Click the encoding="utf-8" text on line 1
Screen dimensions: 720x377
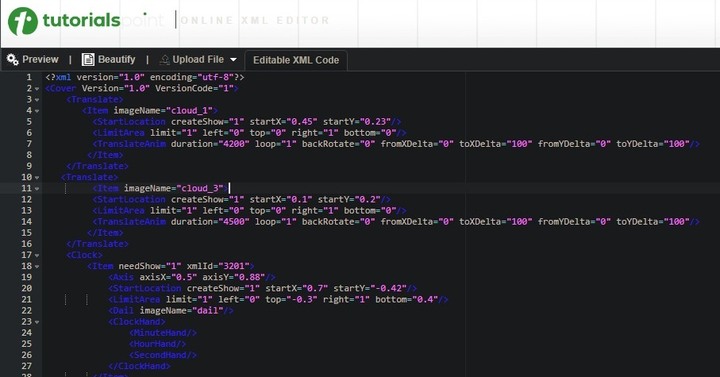(x=192, y=77)
